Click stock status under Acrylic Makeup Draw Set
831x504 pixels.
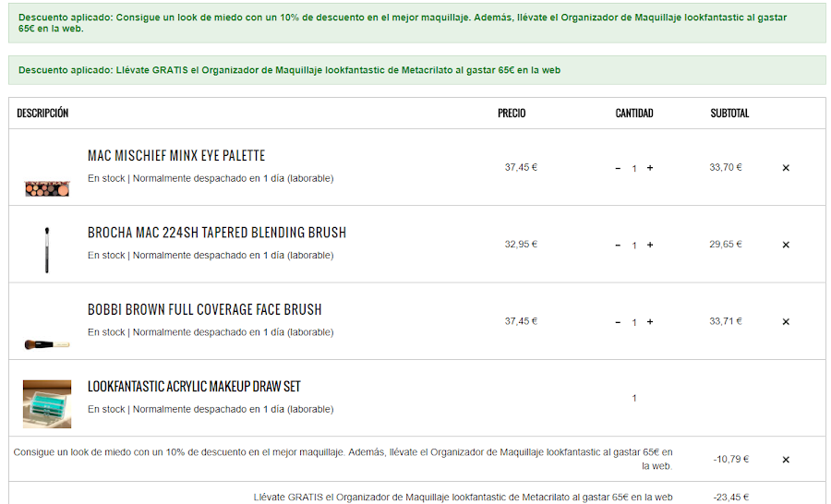coord(211,409)
